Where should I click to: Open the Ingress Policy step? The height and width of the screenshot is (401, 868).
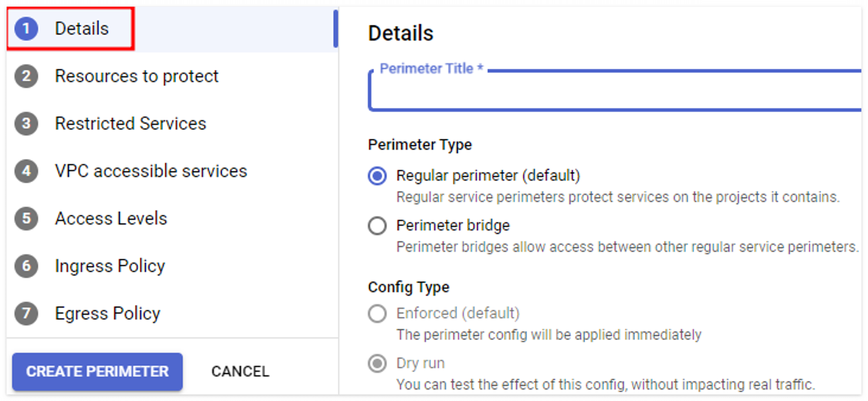coord(110,266)
